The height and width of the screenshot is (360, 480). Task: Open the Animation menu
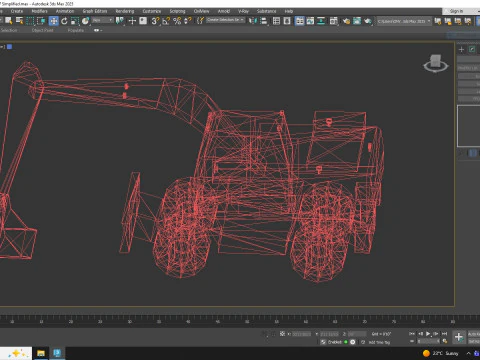[x=65, y=11]
